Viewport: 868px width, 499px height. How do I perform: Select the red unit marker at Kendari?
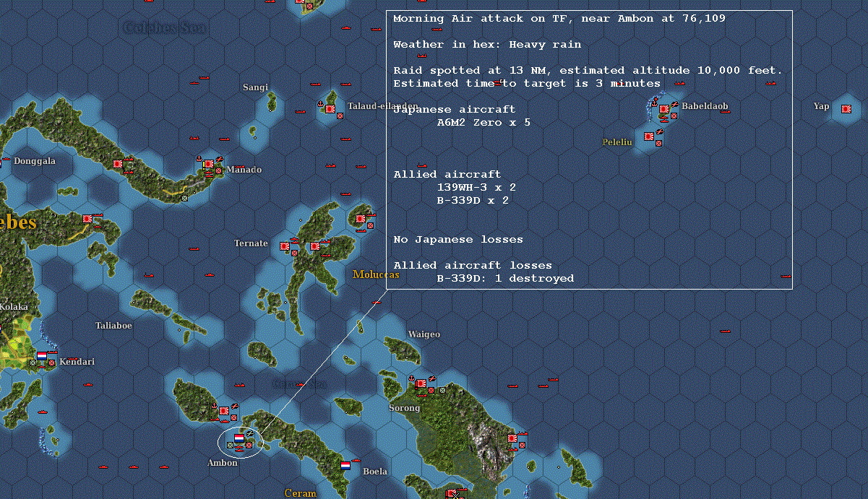(51, 363)
